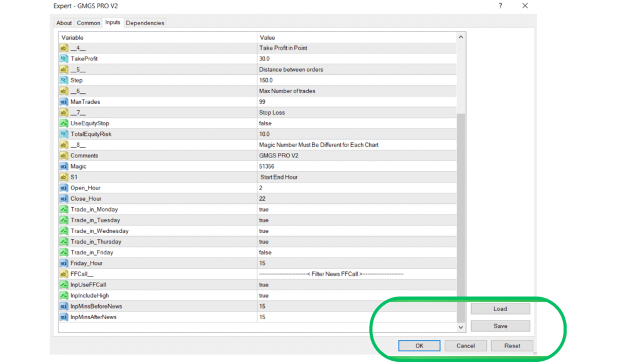Toggle the Trade_in_Friday false value

click(x=265, y=252)
